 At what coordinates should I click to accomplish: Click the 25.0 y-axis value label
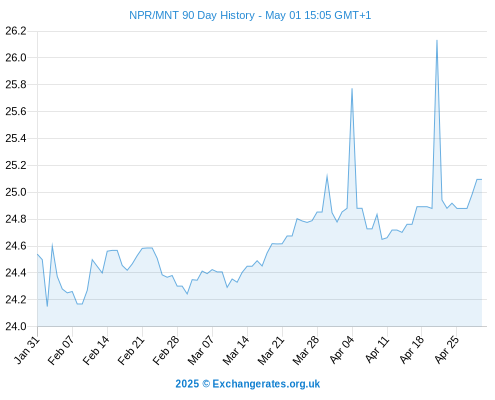tap(16, 192)
